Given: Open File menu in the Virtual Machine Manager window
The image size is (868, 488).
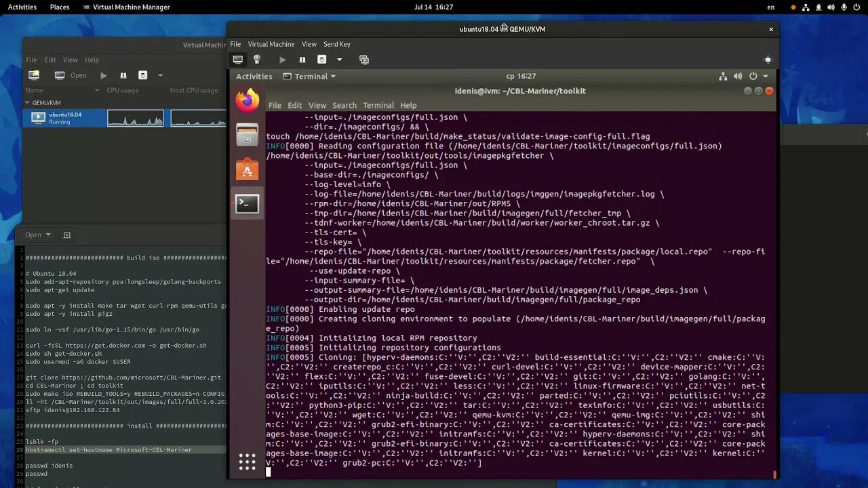Looking at the screenshot, I should tap(31, 60).
